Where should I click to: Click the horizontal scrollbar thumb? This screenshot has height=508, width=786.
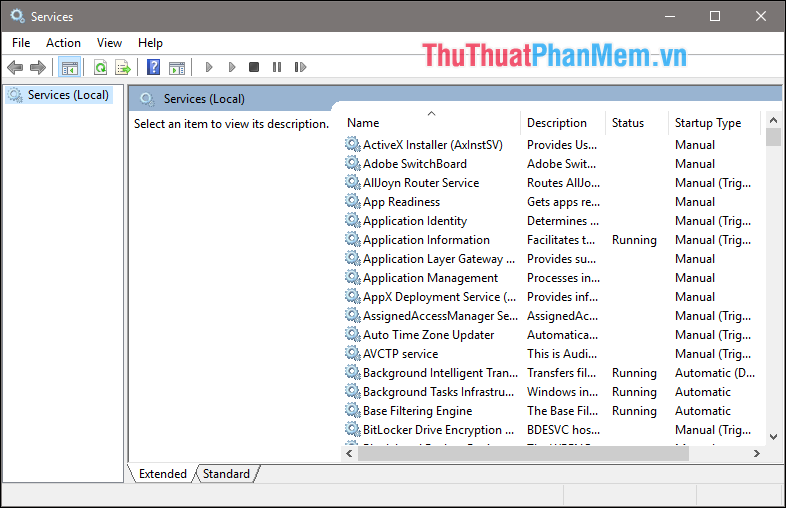pos(523,453)
